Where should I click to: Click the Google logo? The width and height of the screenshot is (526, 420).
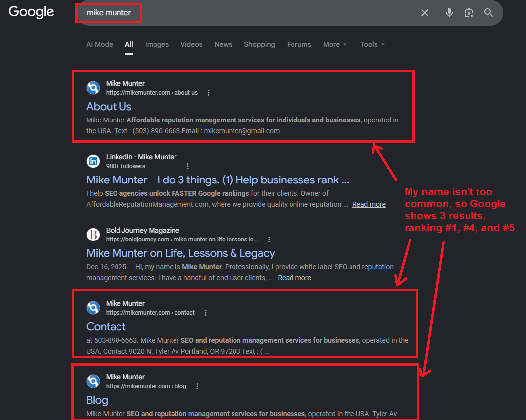pyautogui.click(x=31, y=12)
